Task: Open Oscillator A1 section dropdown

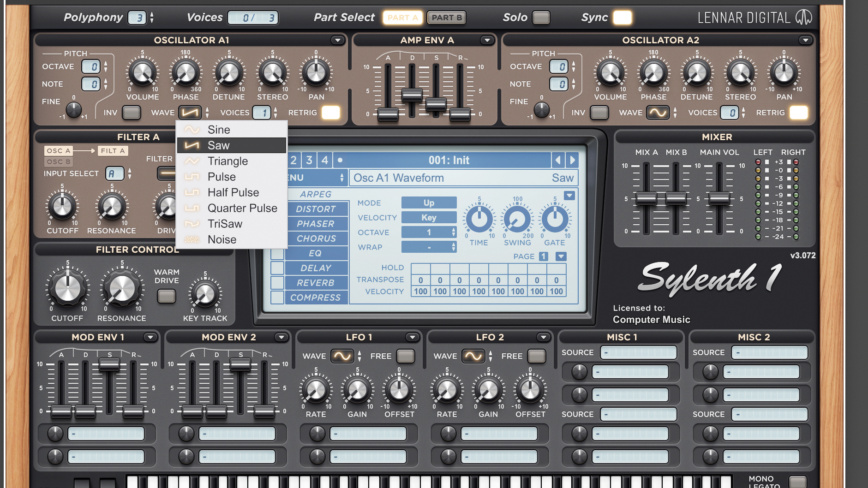Action: point(338,40)
